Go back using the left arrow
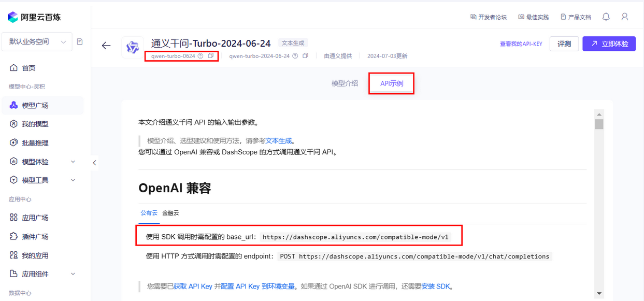 click(106, 46)
